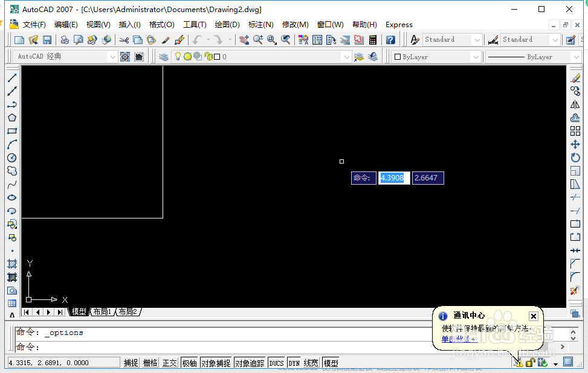The image size is (588, 373).
Task: Expand the AutoCAD 经典 workspace dropdown
Action: (x=112, y=57)
